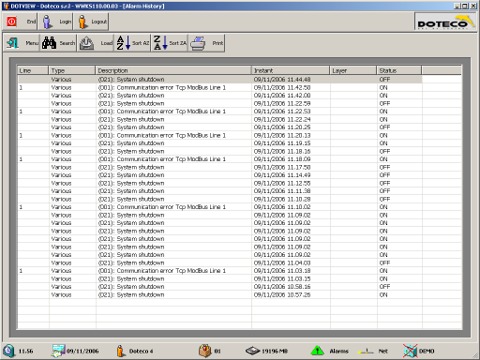The height and width of the screenshot is (360, 480).
Task: Select the System shutdown row at 11.14.49
Action: 220,175
